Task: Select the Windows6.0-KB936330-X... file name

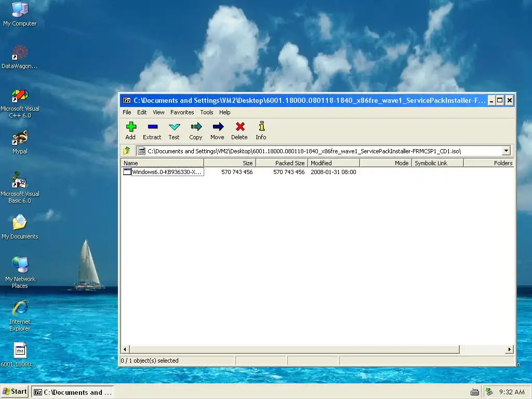Action: tap(167, 172)
